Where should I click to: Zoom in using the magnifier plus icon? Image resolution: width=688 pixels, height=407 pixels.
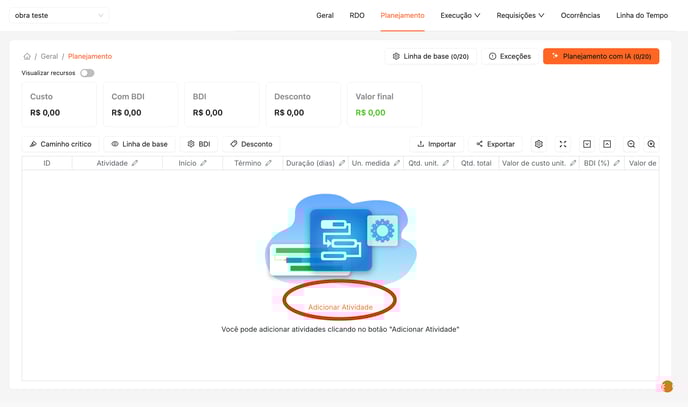pos(651,144)
